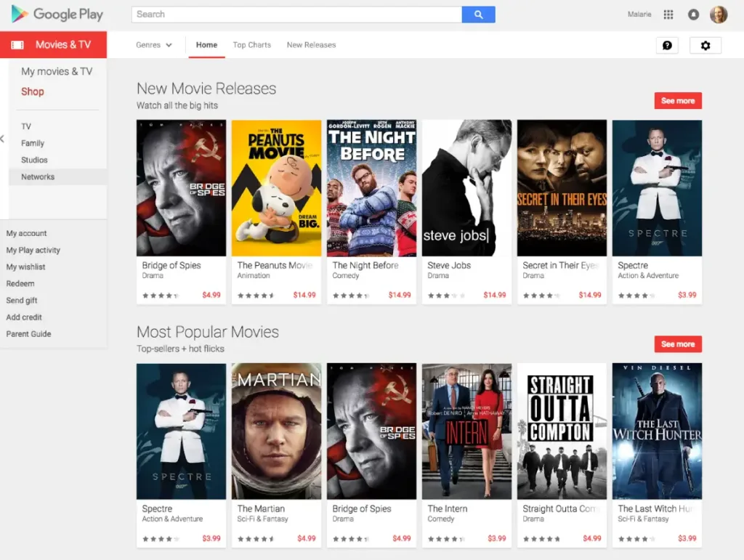Open the Google apps grid icon
Image resolution: width=744 pixels, height=560 pixels.
coord(668,15)
